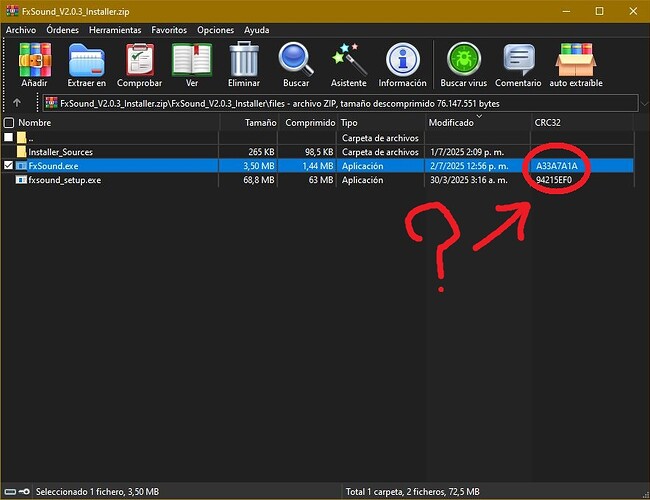Show archive Información icon

coord(403,60)
